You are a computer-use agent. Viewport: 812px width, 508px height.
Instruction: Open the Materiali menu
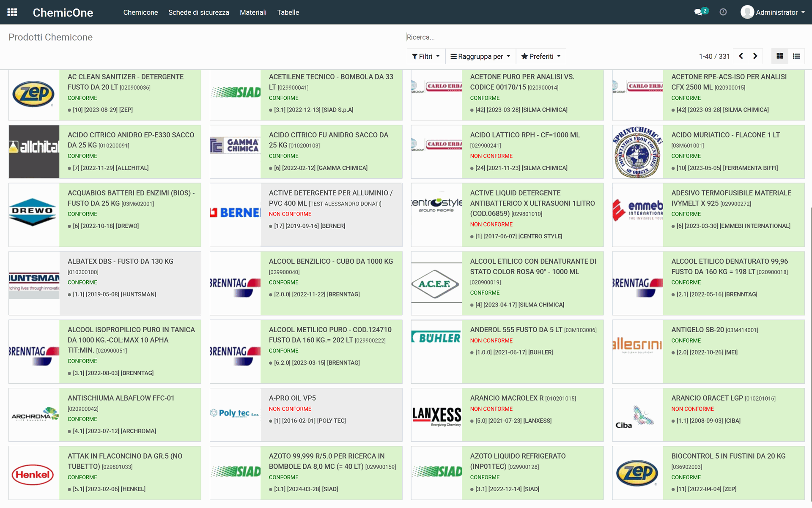click(x=253, y=12)
